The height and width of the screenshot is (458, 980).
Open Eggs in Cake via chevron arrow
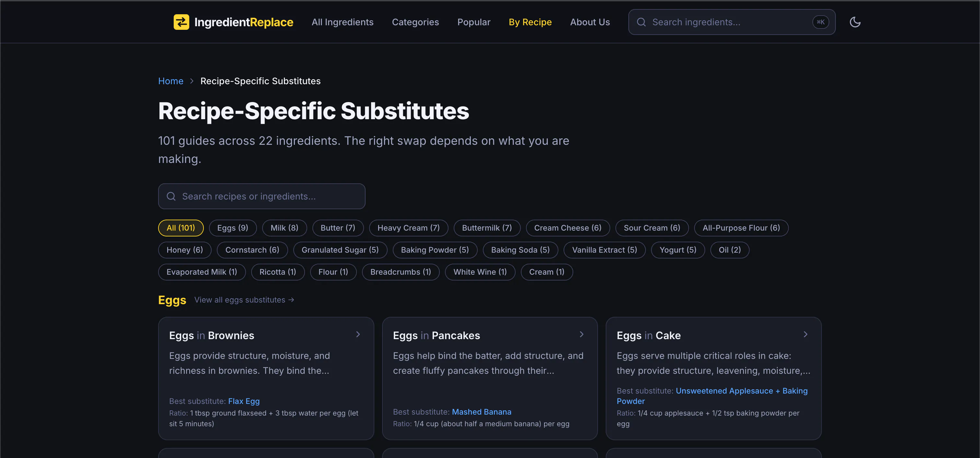click(x=805, y=335)
